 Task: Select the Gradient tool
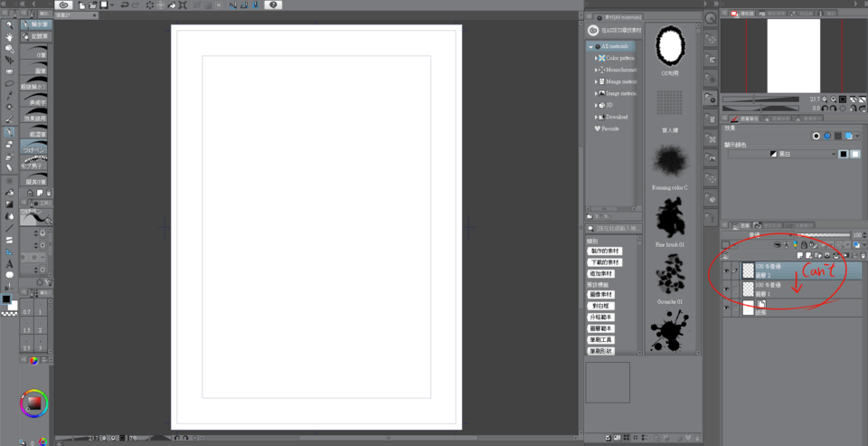tap(9, 204)
